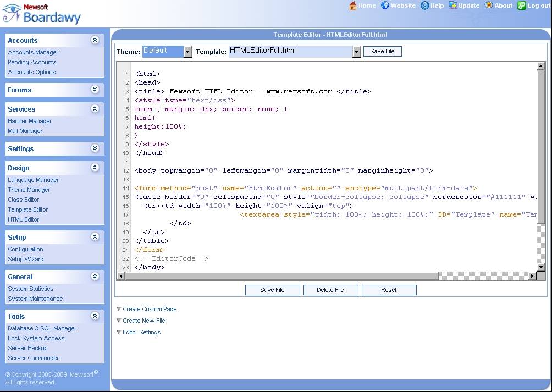Image resolution: width=552 pixels, height=392 pixels.
Task: Click the vertical scrollbar thumb
Action: click(x=541, y=147)
